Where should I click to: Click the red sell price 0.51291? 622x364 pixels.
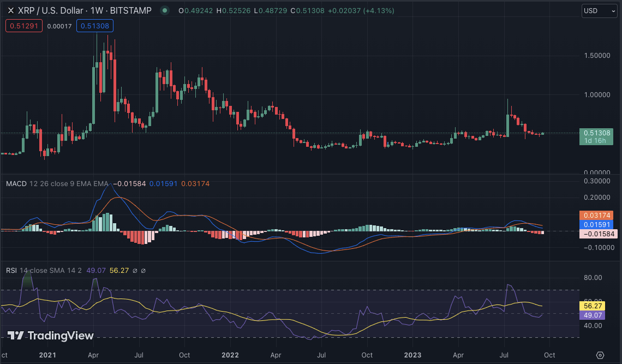pos(24,25)
